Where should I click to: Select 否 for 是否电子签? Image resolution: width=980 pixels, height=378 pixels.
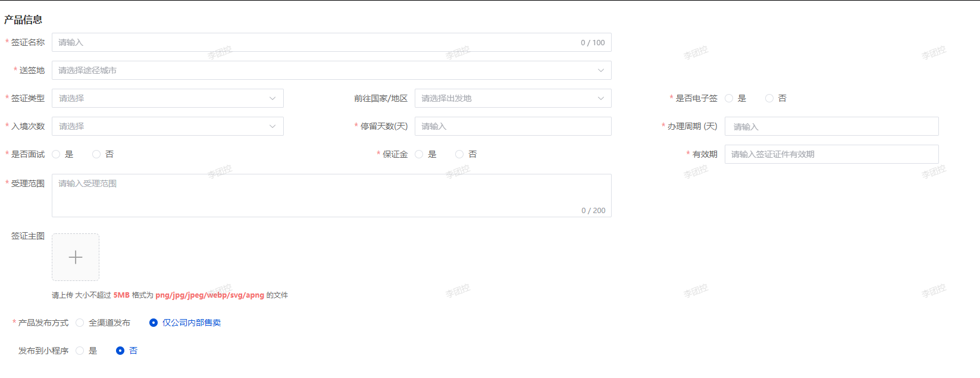click(x=769, y=98)
